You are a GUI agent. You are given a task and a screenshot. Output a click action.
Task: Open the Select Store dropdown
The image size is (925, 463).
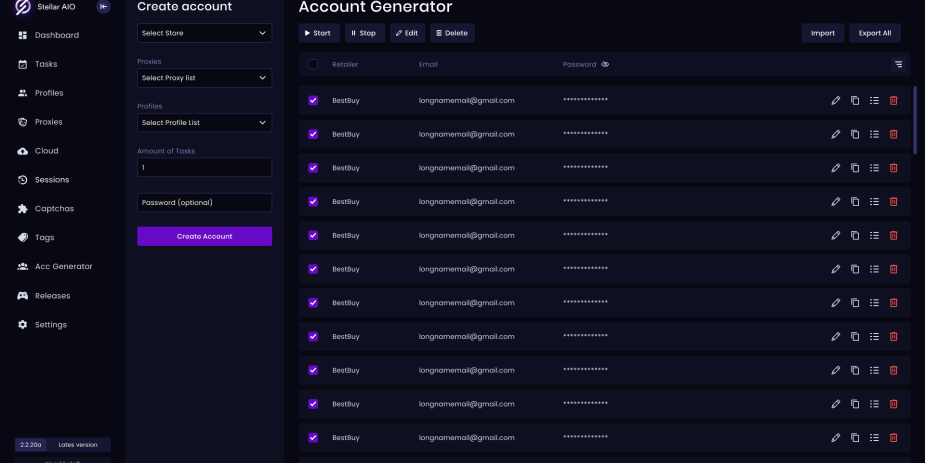205,33
